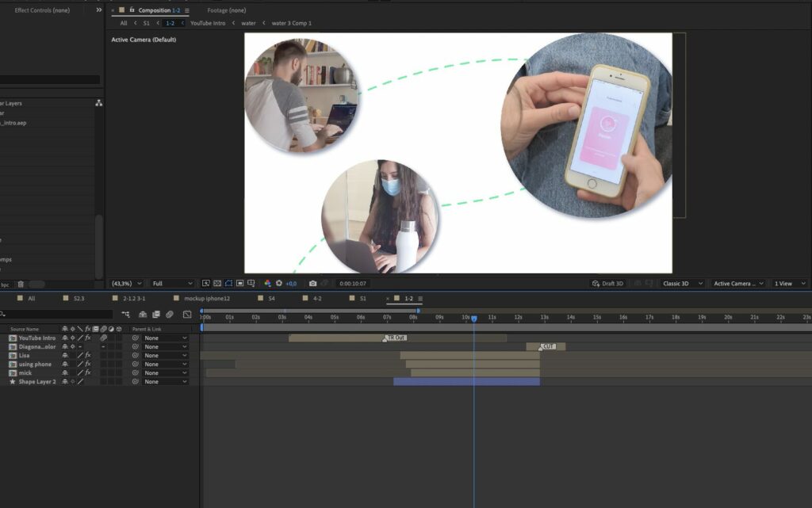Viewport: 812px width, 508px height.
Task: Open the Graph Editor icon in timeline
Action: coord(187,315)
